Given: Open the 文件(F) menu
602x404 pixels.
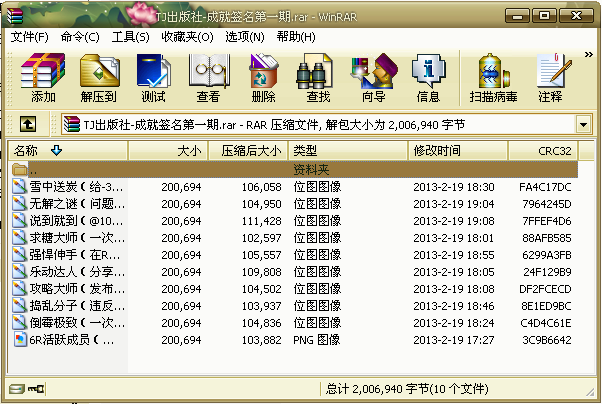Looking at the screenshot, I should point(30,37).
